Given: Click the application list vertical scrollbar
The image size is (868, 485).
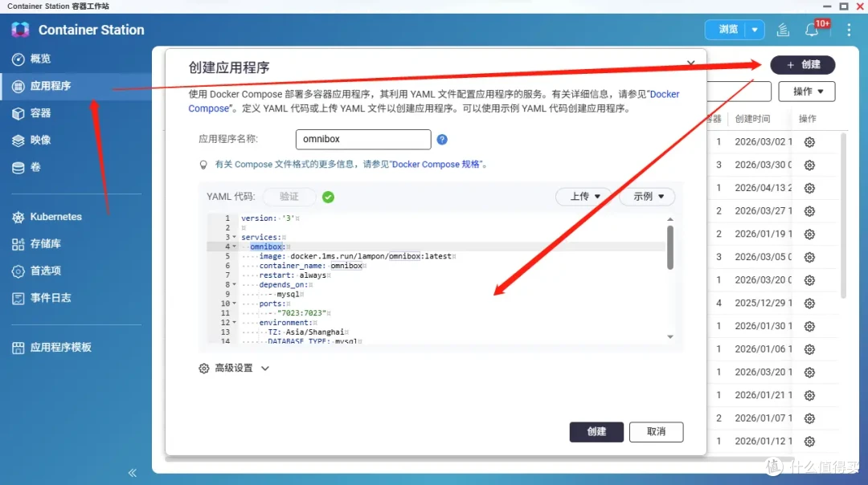Looking at the screenshot, I should pos(843,216).
